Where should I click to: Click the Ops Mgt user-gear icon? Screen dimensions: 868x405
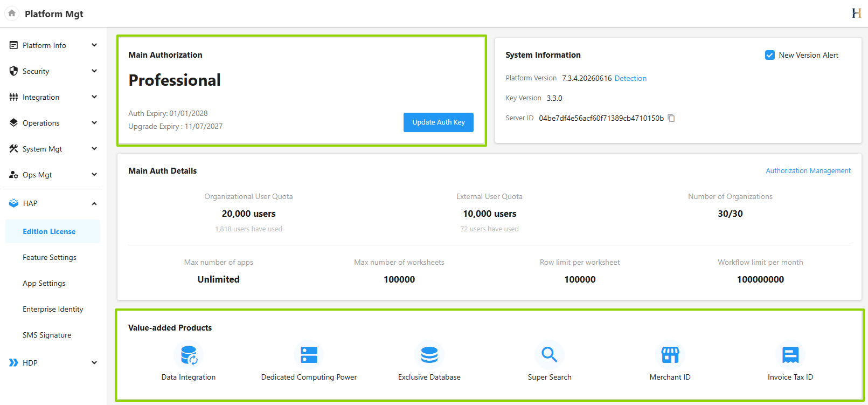pos(13,175)
